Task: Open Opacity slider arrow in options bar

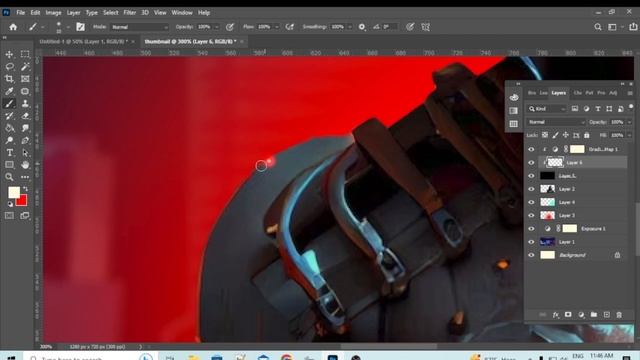Action: point(216,27)
